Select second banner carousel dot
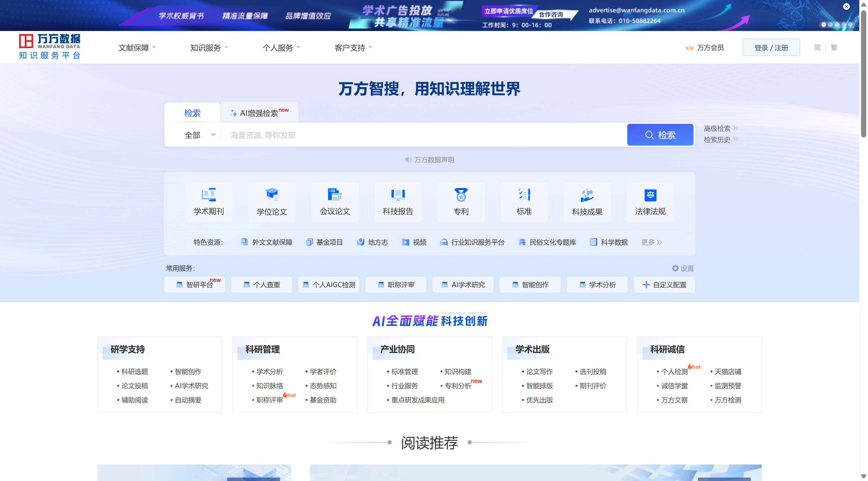 (830, 25)
